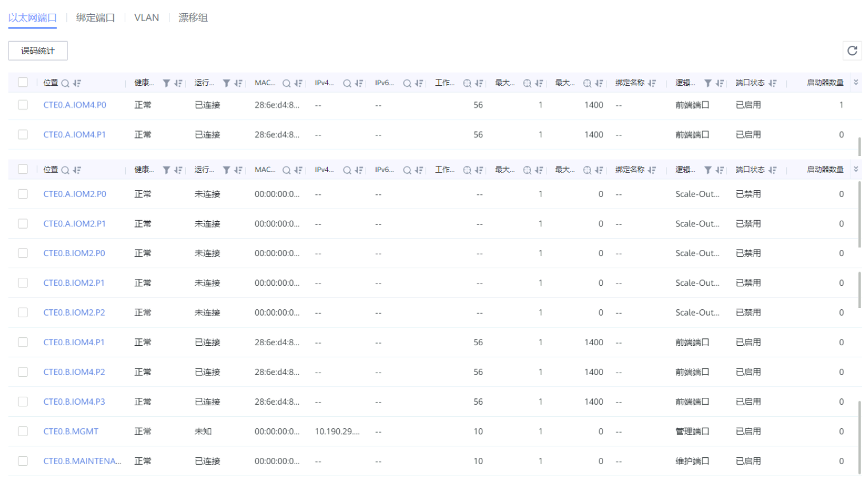Open the CTE0.A.IOM2.P0 port link
Image resolution: width=868 pixels, height=483 pixels.
(x=75, y=194)
